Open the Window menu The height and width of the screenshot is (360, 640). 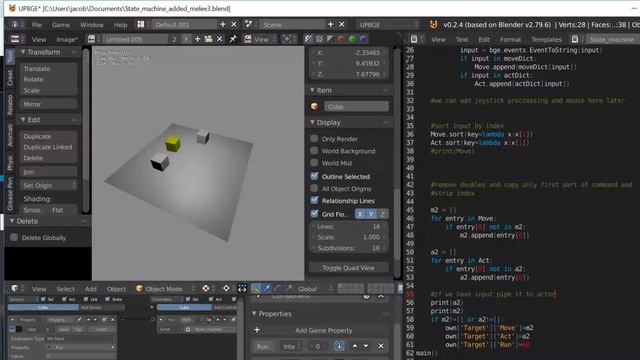[x=92, y=24]
